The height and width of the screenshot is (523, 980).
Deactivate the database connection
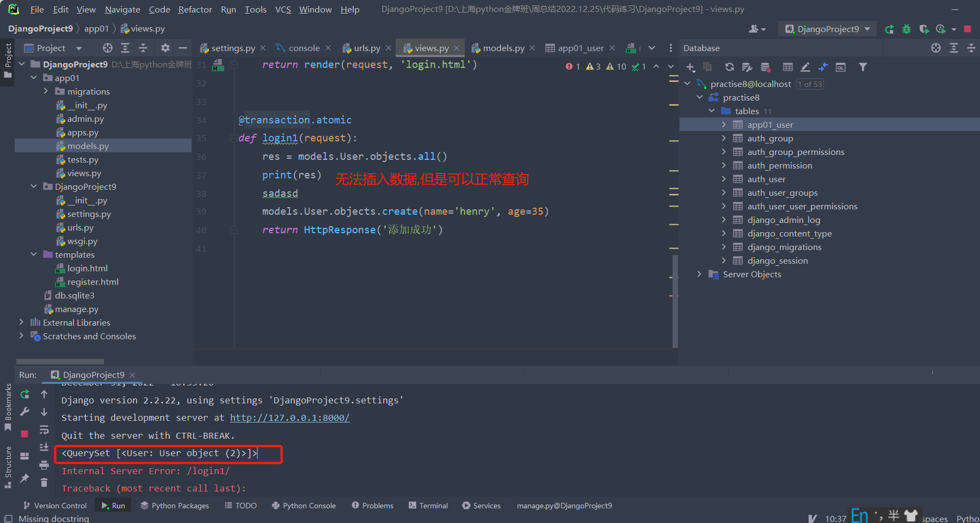(765, 67)
